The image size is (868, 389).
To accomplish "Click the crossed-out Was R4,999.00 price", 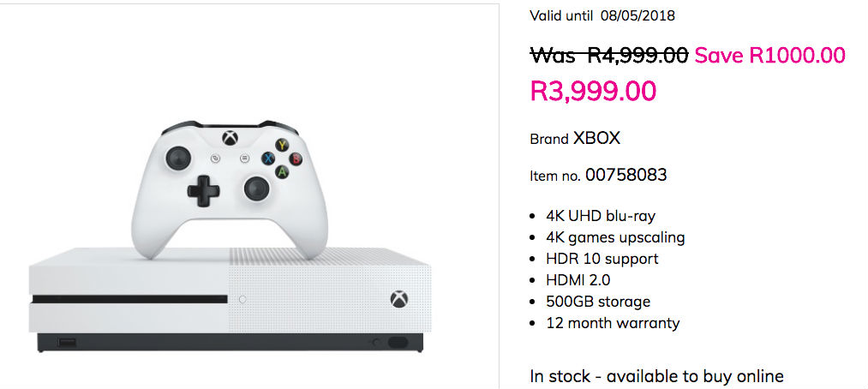I will pos(609,56).
